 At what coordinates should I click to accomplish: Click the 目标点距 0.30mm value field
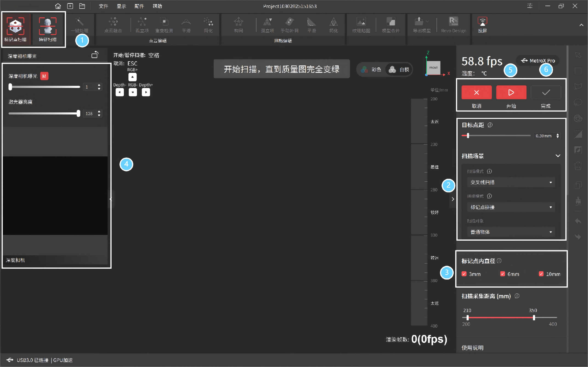pos(544,136)
